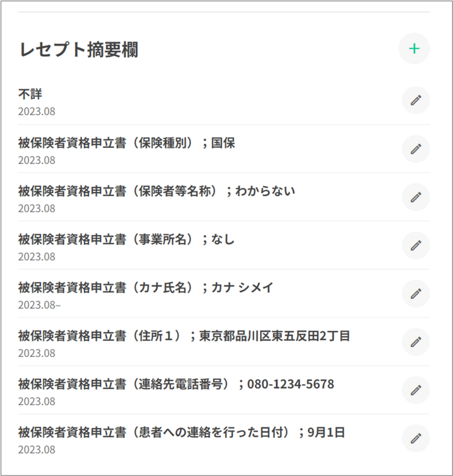Edit the 住所１ address entry
Image resolution: width=453 pixels, height=476 pixels.
[416, 342]
